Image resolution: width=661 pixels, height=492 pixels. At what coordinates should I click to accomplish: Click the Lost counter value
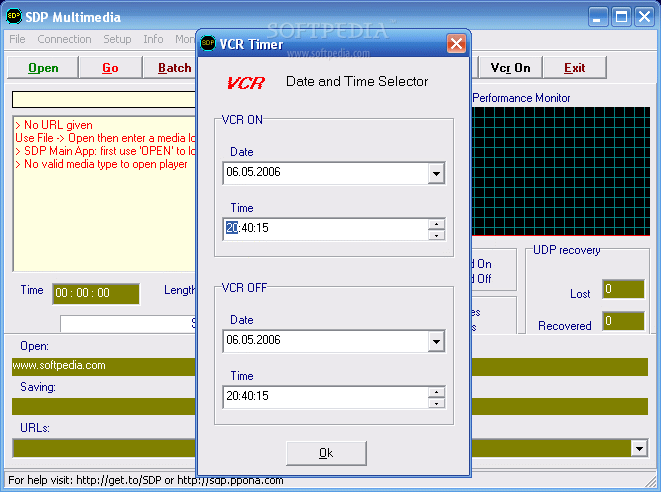pos(623,289)
